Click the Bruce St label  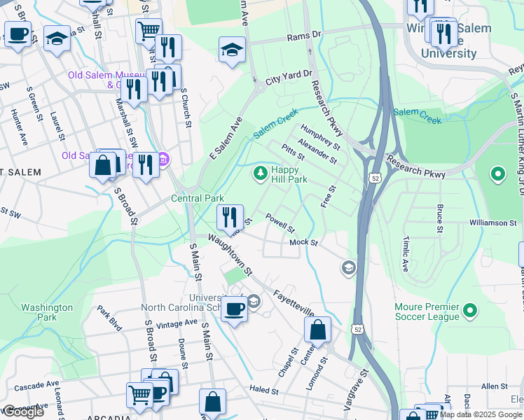pos(440,218)
